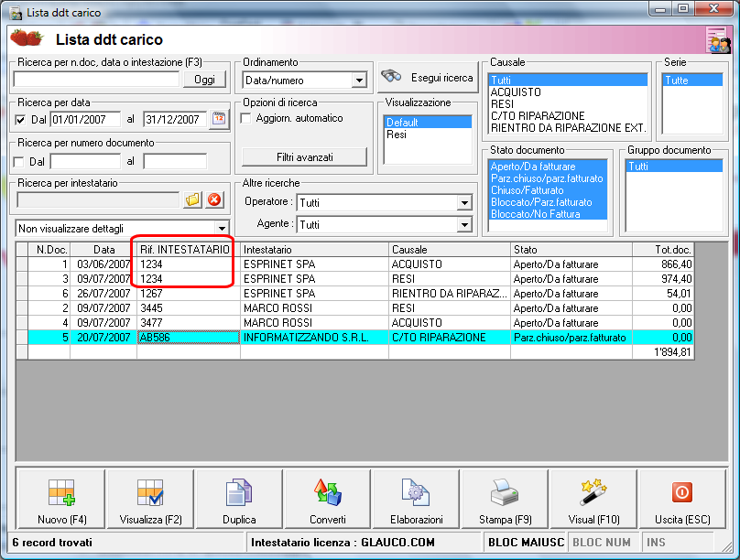Open Filtri avanzati
Image resolution: width=740 pixels, height=560 pixels.
point(304,157)
